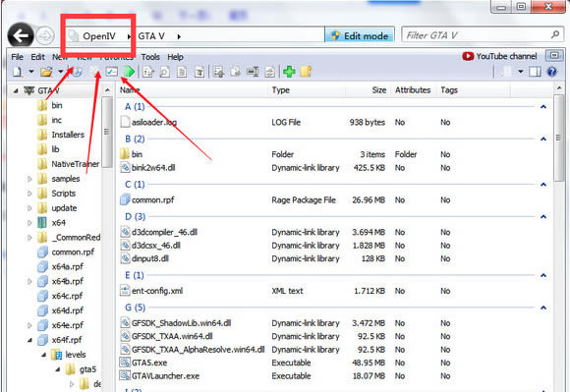The height and width of the screenshot is (392, 570).
Task: Select GTA V in the breadcrumb path
Action: [x=151, y=36]
